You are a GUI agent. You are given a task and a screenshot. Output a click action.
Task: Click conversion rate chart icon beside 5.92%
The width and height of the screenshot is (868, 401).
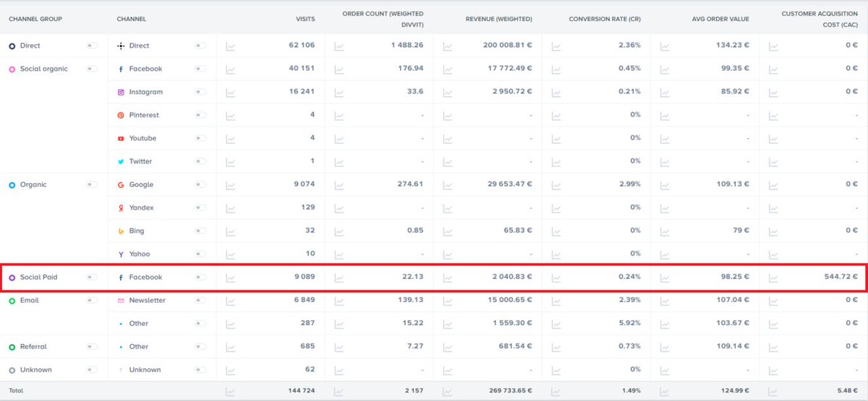tap(556, 324)
